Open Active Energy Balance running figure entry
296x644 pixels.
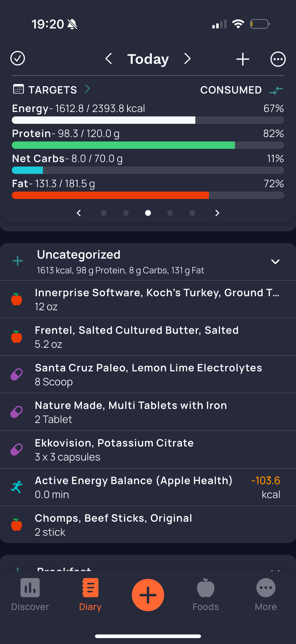click(148, 487)
